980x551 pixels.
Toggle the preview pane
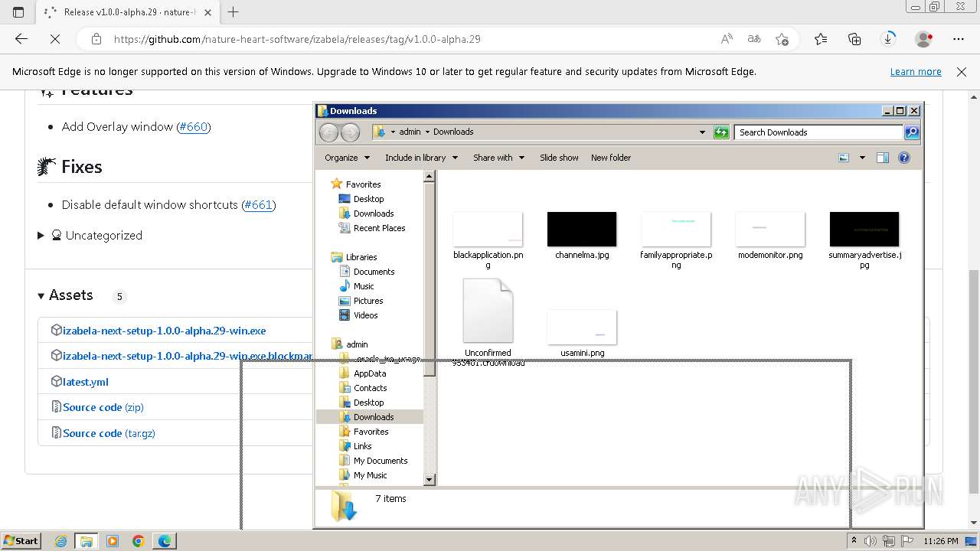coord(883,158)
